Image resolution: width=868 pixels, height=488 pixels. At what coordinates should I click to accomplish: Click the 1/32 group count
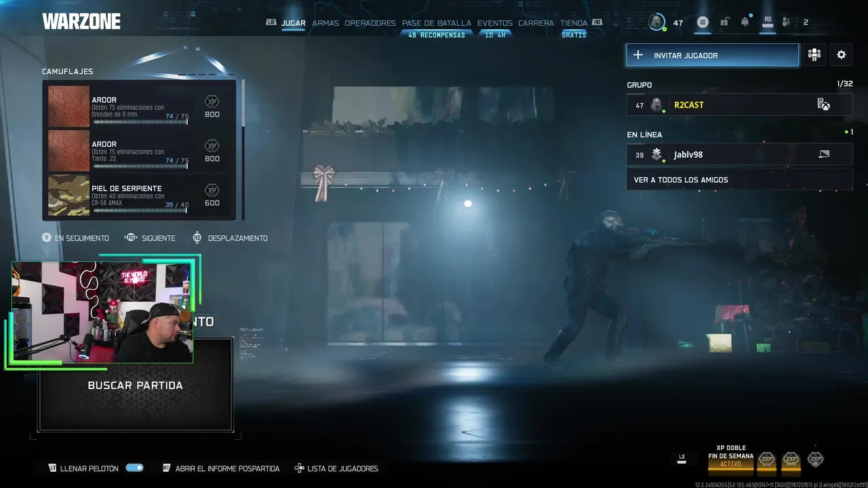pos(845,84)
